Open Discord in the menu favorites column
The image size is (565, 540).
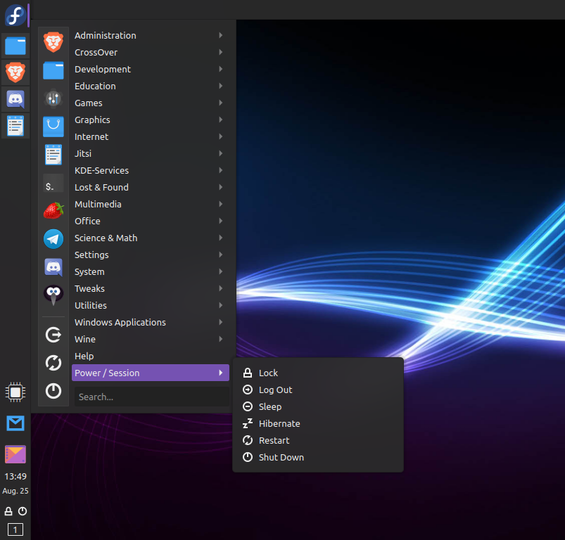pos(53,267)
